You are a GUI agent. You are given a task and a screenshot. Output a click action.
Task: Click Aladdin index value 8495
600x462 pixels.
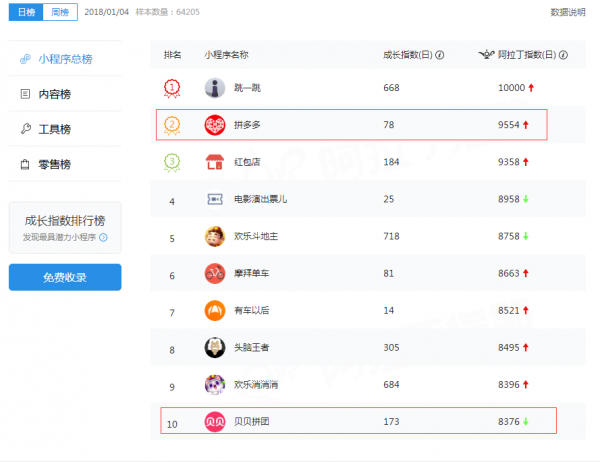[509, 348]
